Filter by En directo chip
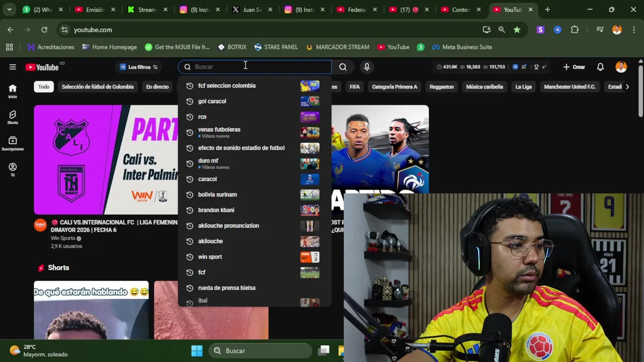This screenshot has width=644, height=362. coord(157,86)
